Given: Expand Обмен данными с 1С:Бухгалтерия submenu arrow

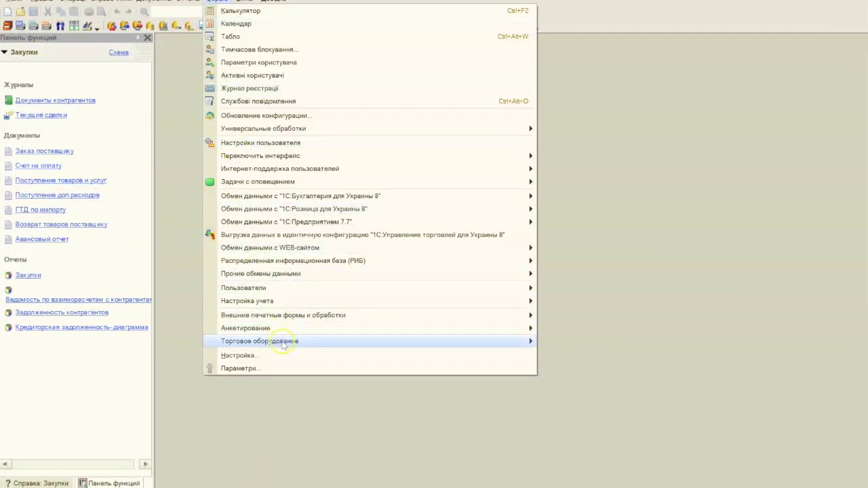Looking at the screenshot, I should (530, 196).
